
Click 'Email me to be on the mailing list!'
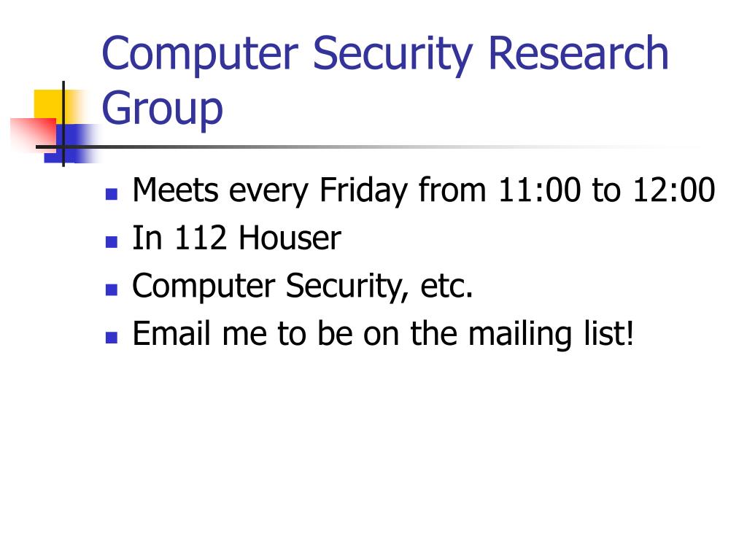tap(384, 334)
